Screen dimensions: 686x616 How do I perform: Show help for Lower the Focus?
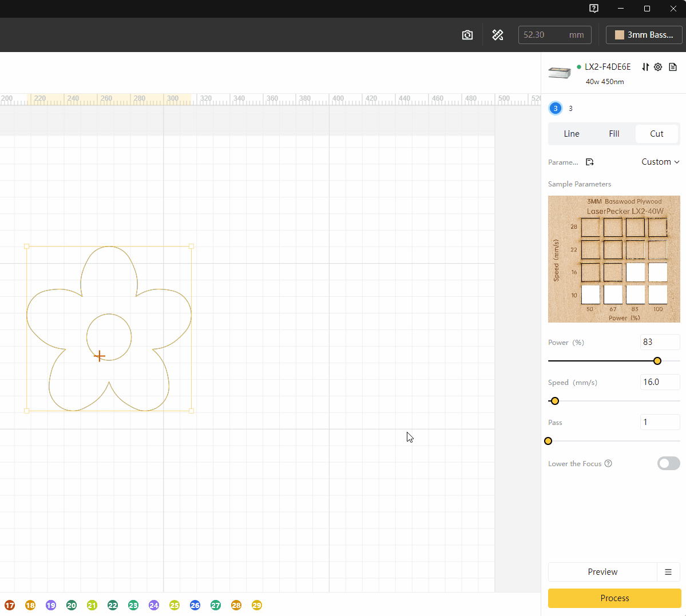coord(608,463)
